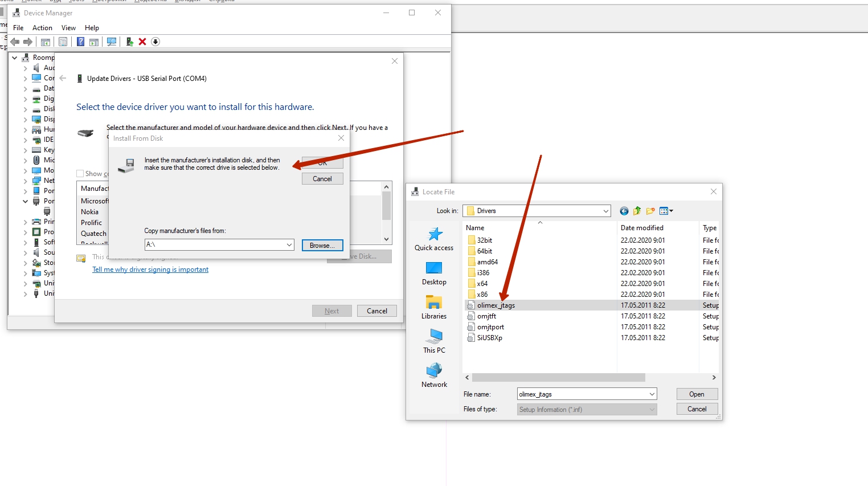Expand the Copy manufacturer's files from dropdown
Screen dimensions: 868x486
(x=289, y=245)
